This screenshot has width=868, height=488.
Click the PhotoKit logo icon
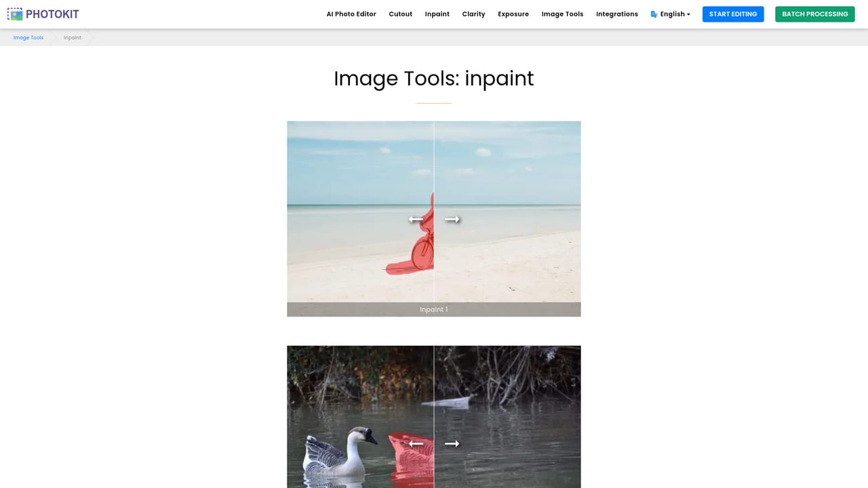15,14
